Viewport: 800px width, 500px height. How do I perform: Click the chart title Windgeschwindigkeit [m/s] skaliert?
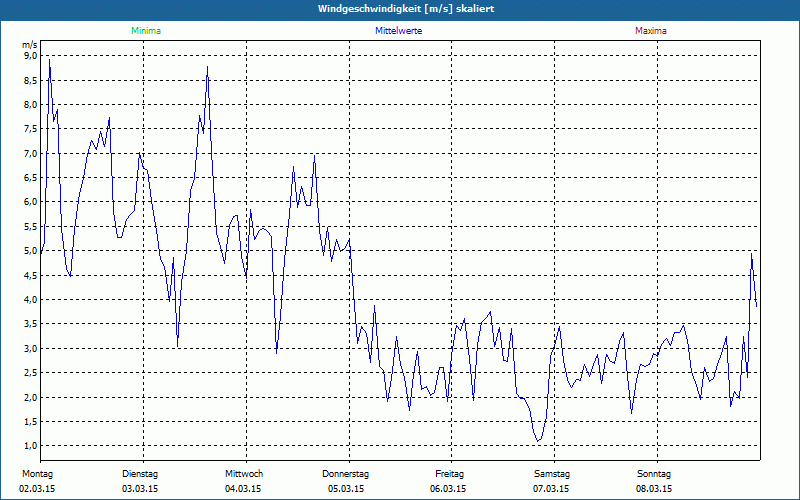pos(406,9)
